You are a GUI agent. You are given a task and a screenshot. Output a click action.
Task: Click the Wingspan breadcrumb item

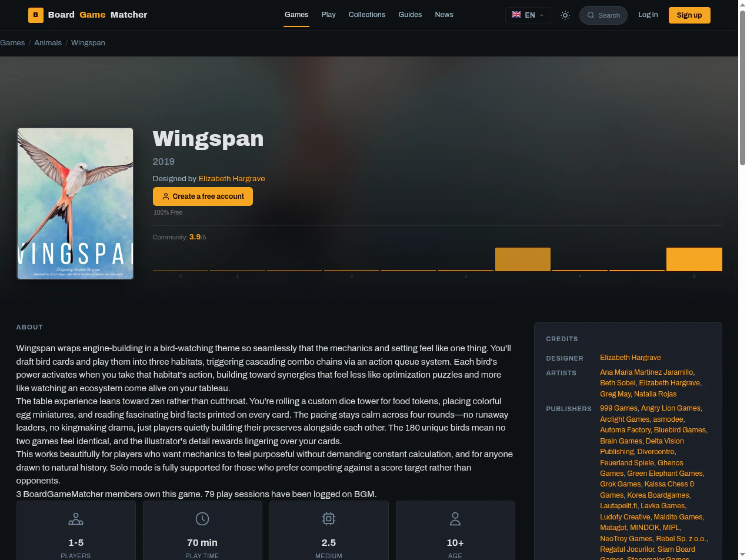88,43
